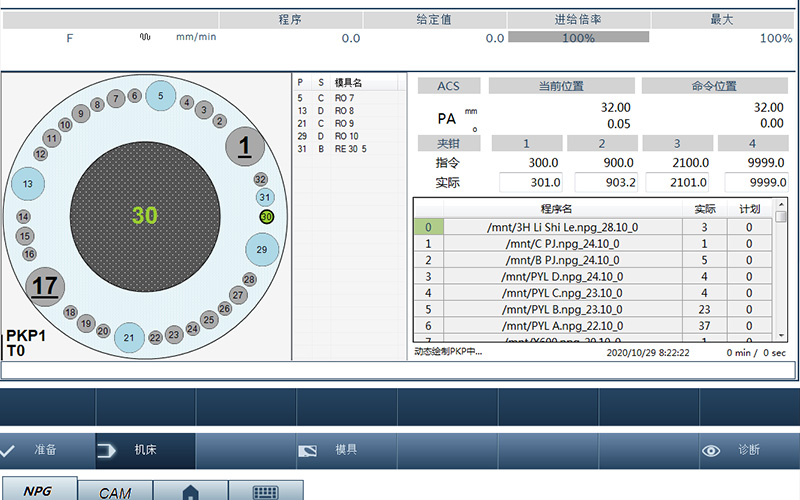Click the checkmark icon beside 准备
Viewport: 800px width, 500px height.
pyautogui.click(x=8, y=451)
